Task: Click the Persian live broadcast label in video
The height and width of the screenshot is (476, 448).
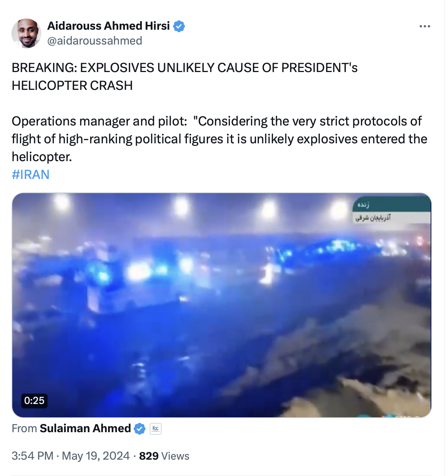Action: [363, 205]
